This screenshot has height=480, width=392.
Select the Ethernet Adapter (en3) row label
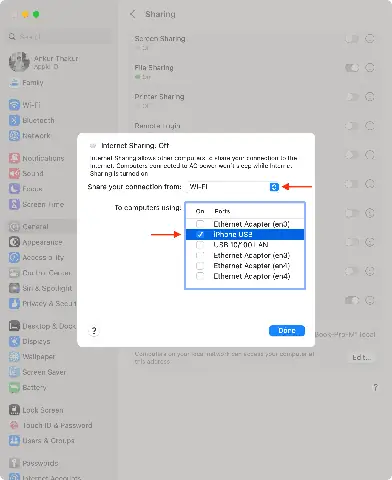click(252, 255)
